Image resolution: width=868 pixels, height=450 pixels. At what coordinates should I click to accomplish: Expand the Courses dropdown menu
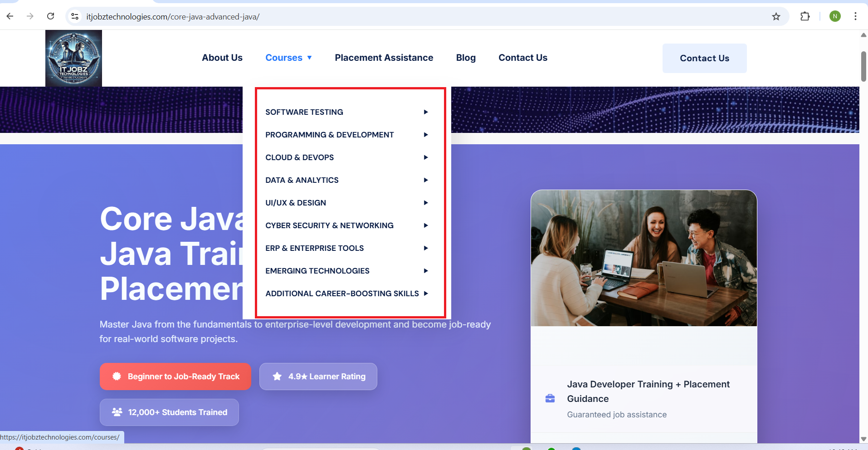288,58
